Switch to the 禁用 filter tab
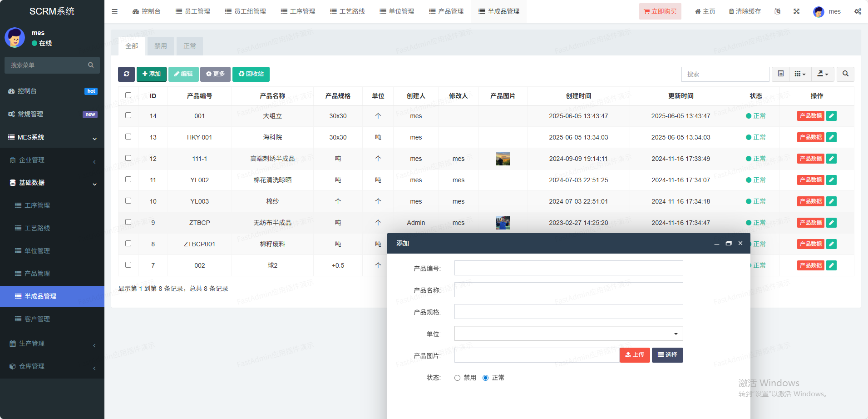Image resolution: width=868 pixels, height=419 pixels. coord(160,46)
